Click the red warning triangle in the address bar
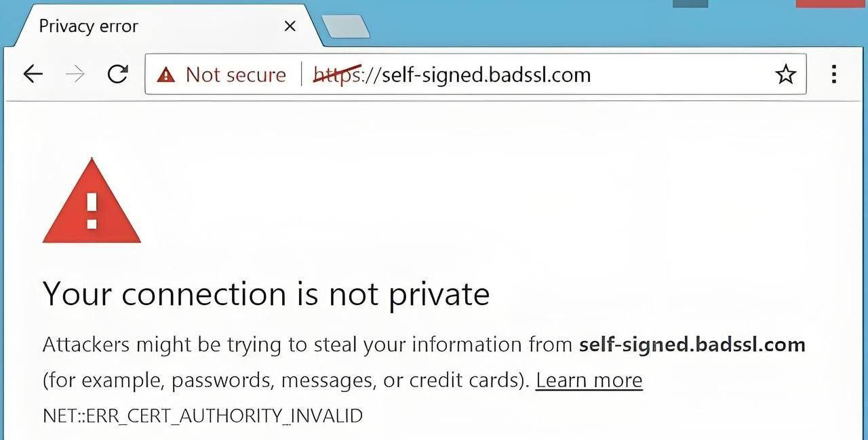868x440 pixels. 165,75
